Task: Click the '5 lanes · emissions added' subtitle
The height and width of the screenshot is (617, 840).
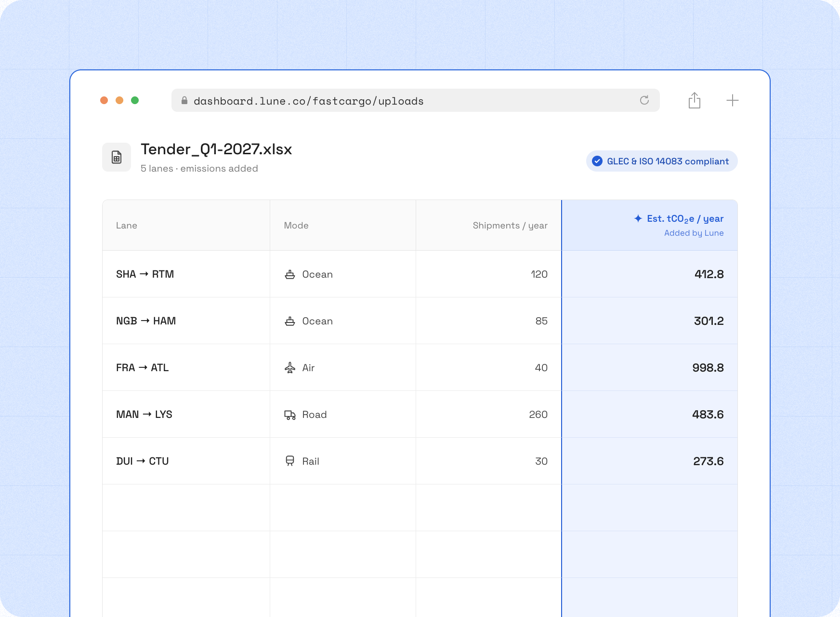Action: (x=199, y=169)
